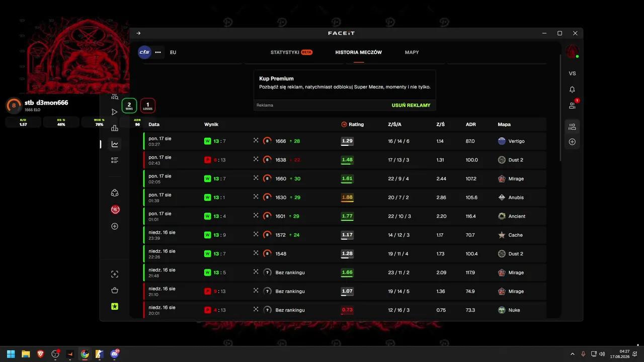
Task: Click the 1.88 rating value
Action: (x=347, y=198)
